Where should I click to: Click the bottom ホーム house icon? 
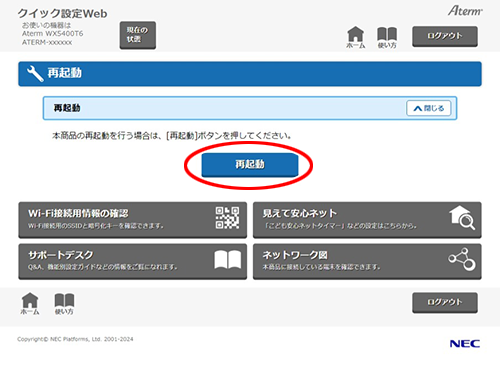(30, 304)
